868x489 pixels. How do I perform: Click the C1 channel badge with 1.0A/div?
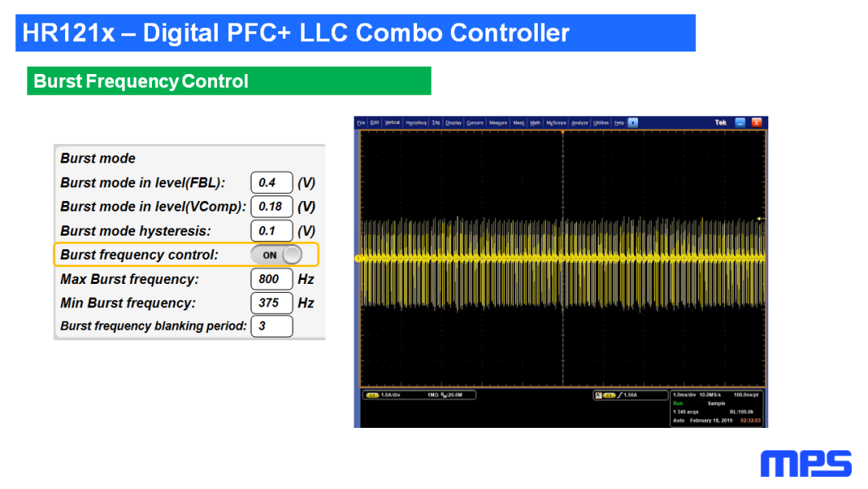(372, 396)
